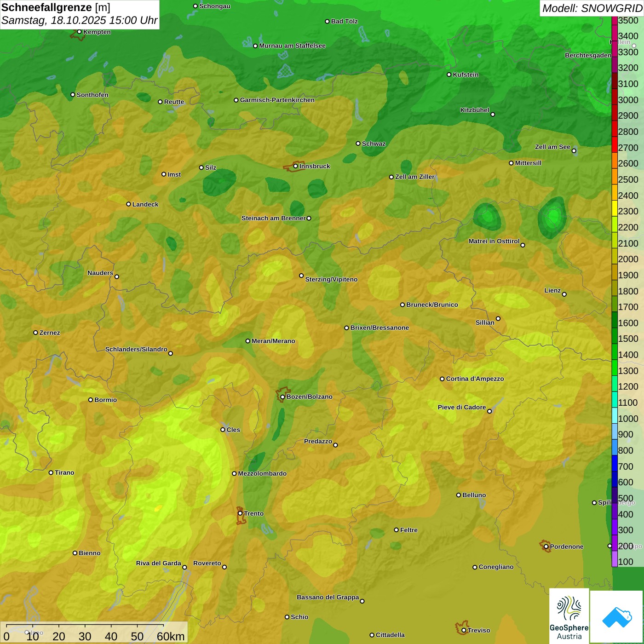Click the Bassano del Grappa label
644x644 pixels.
[328, 597]
